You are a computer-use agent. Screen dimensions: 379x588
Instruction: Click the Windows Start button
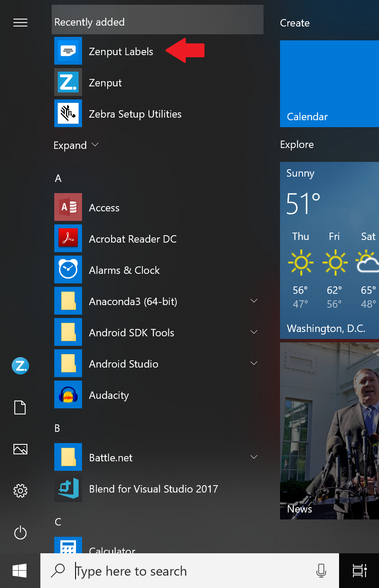point(20,571)
